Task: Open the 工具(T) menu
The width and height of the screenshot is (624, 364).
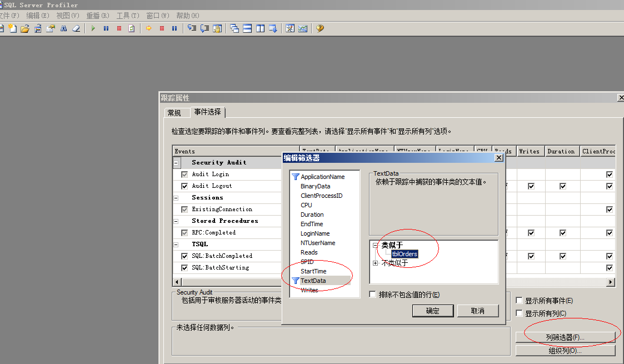Action: click(x=128, y=16)
